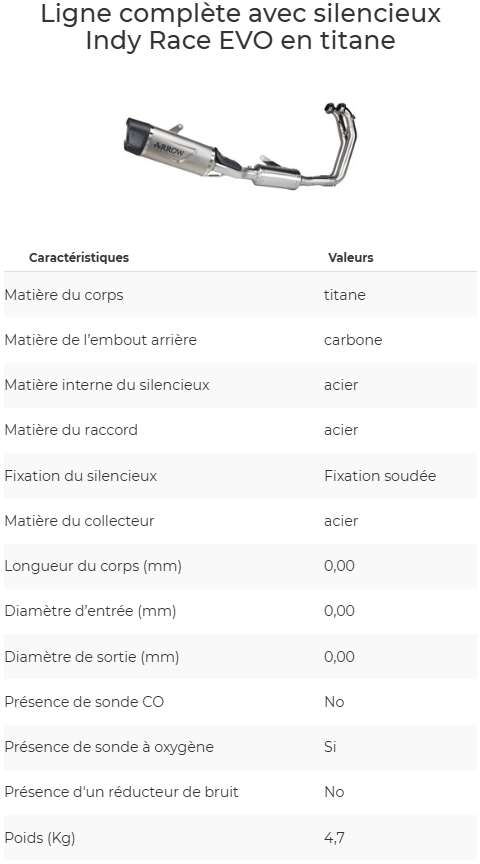Click the Présence de sonde CO label

pos(84,702)
